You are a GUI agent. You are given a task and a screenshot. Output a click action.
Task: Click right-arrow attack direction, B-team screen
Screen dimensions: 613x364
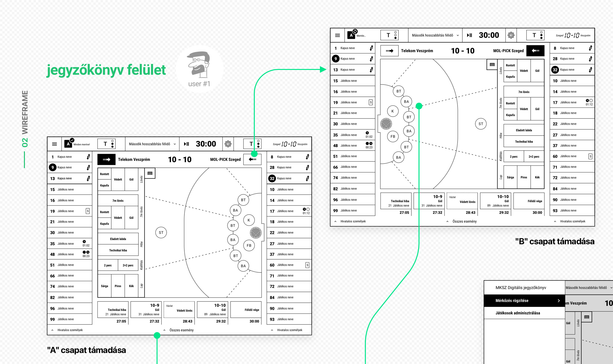click(389, 51)
